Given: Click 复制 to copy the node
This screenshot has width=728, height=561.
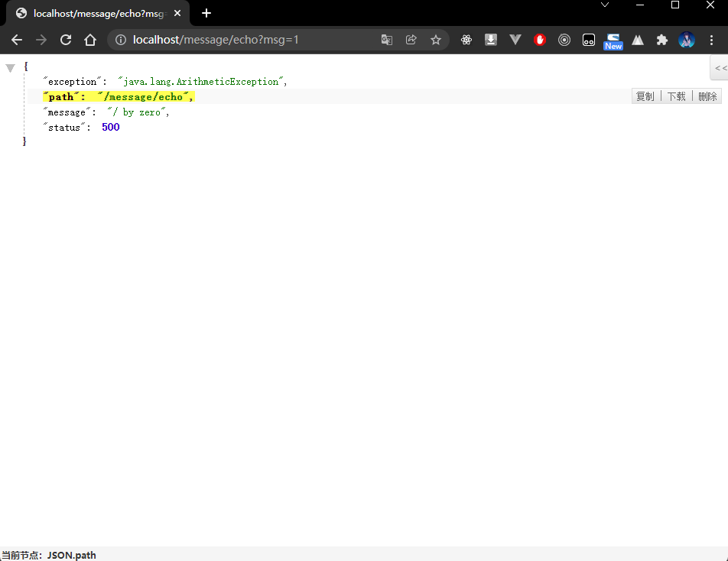Looking at the screenshot, I should pyautogui.click(x=645, y=96).
